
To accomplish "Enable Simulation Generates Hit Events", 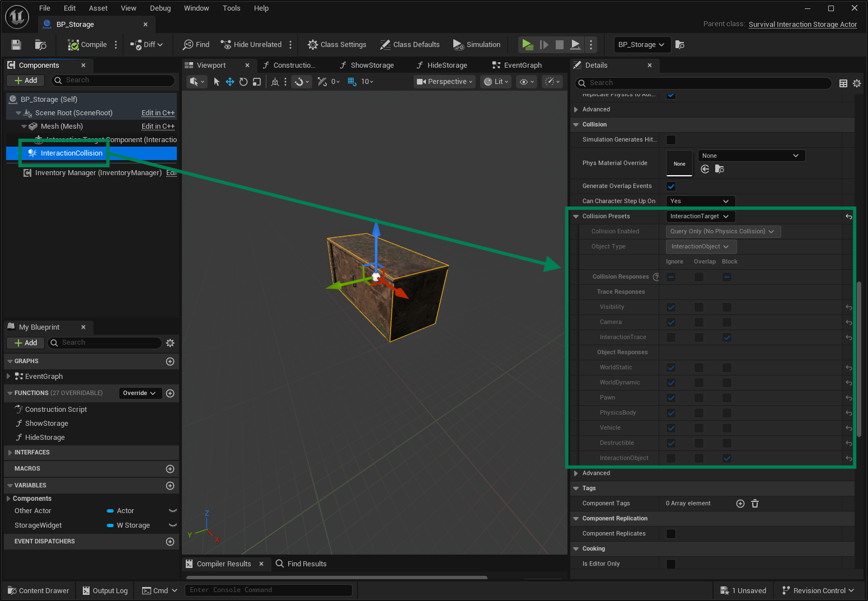I will click(x=670, y=139).
